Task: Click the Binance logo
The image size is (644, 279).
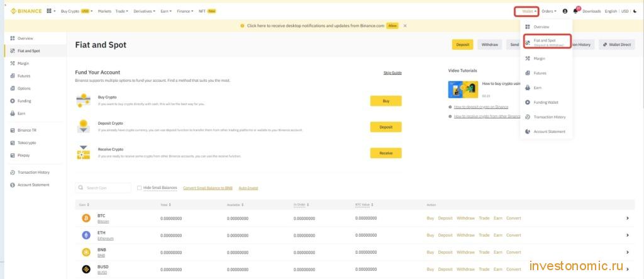Action: coord(26,11)
